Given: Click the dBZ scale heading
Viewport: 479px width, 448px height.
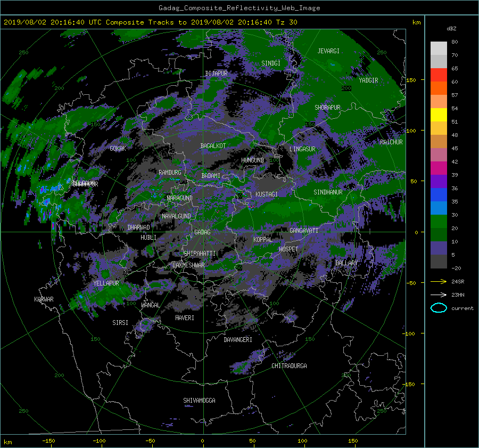Looking at the screenshot, I should coord(451,28).
